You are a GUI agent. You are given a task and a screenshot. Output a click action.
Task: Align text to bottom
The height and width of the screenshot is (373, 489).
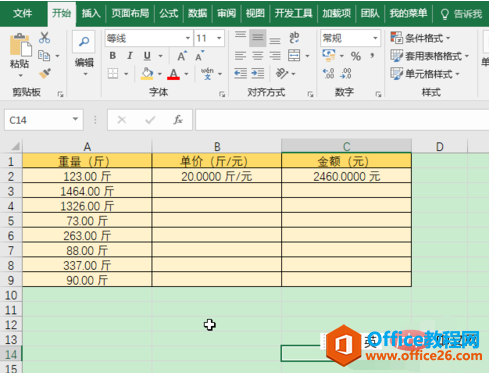coord(275,39)
